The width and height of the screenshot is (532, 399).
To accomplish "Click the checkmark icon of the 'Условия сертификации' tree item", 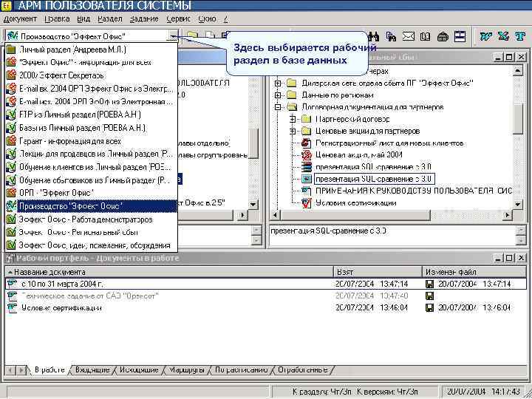I will click(x=307, y=203).
